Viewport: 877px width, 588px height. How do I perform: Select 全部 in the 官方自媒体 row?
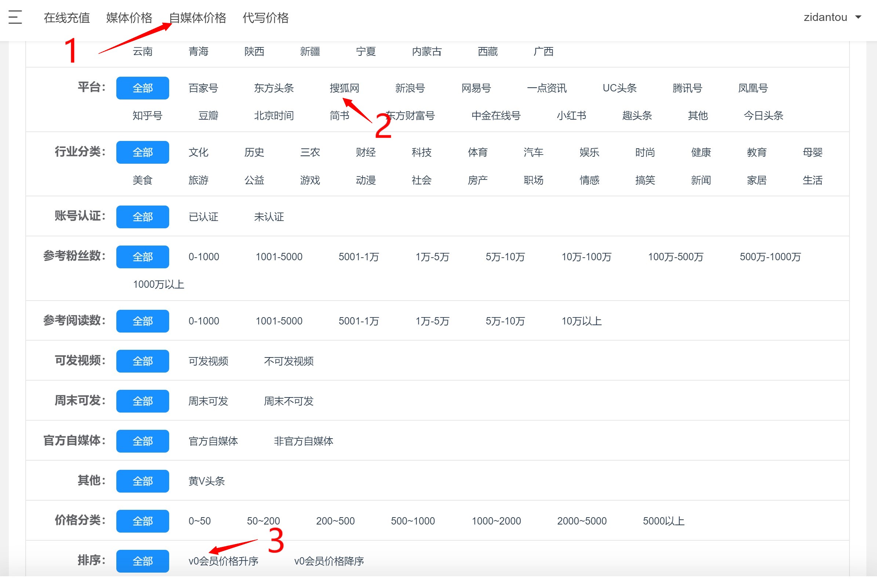(142, 441)
